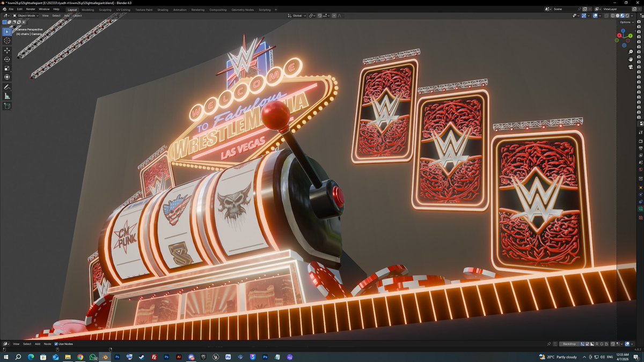Toggle the camera view icon in viewport
644x362 pixels.
click(x=631, y=67)
